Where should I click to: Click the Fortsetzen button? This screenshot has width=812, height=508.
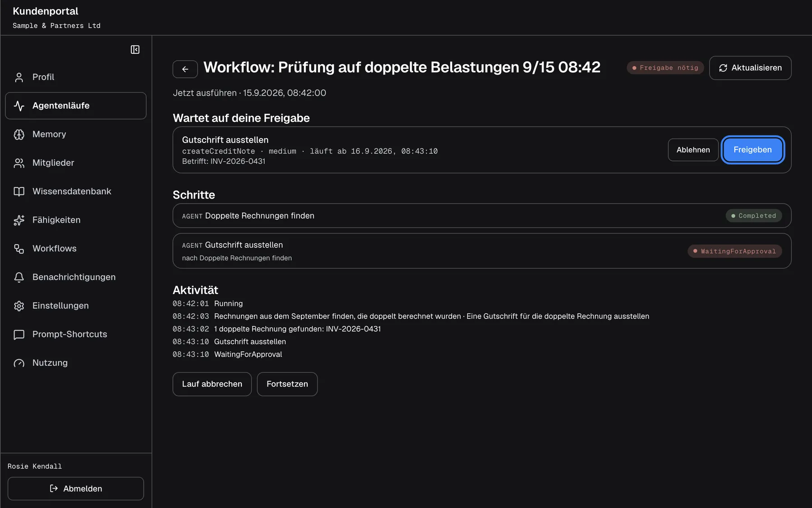pos(287,384)
